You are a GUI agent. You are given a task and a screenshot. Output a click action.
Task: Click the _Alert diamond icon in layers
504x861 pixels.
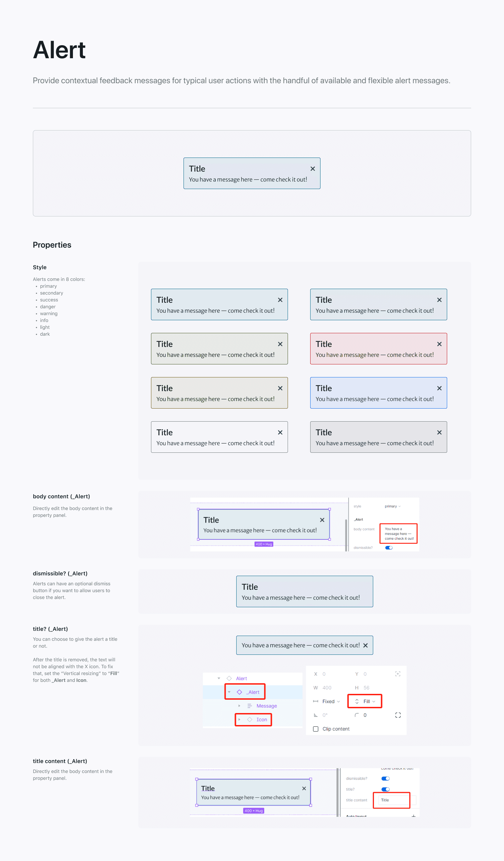pyautogui.click(x=239, y=692)
